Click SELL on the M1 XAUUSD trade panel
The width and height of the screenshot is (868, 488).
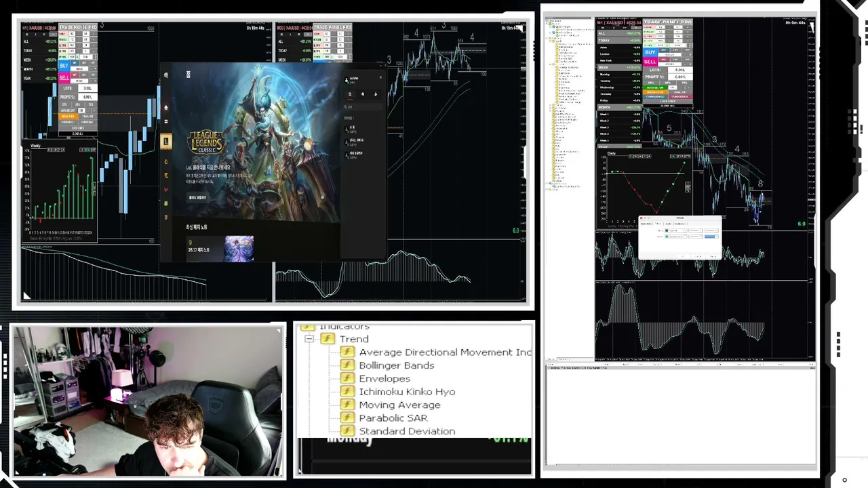650,62
